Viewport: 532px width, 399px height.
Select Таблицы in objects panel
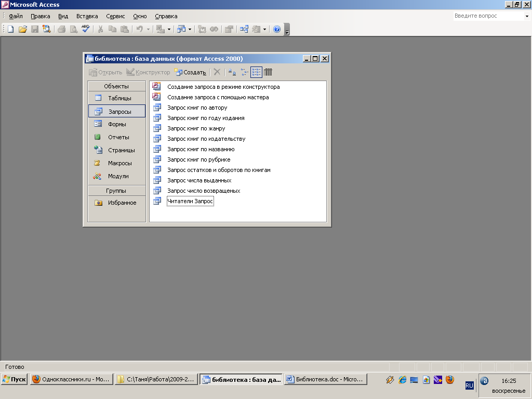click(x=116, y=98)
